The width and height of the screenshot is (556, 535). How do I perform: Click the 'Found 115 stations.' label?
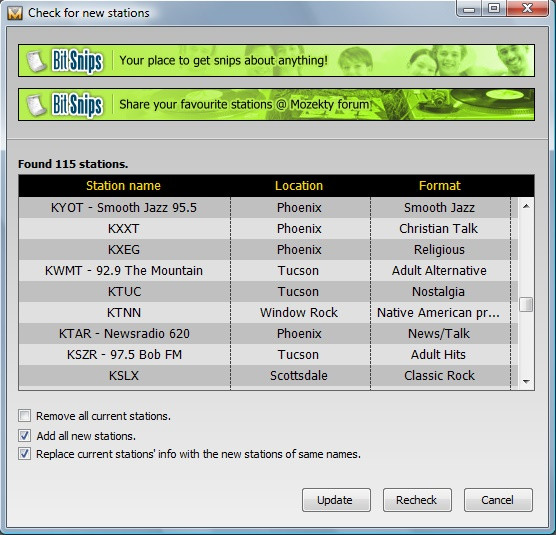(x=73, y=164)
